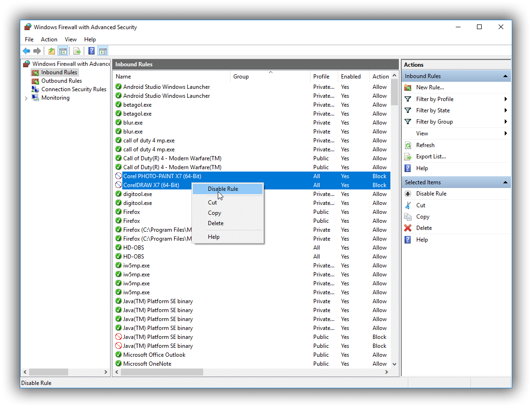Open the Filter by State submenu arrow
The height and width of the screenshot is (408, 532).
point(506,110)
